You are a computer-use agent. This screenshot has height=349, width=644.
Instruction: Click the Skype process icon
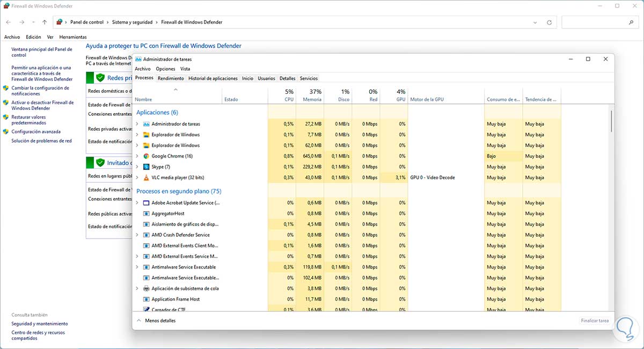point(147,167)
